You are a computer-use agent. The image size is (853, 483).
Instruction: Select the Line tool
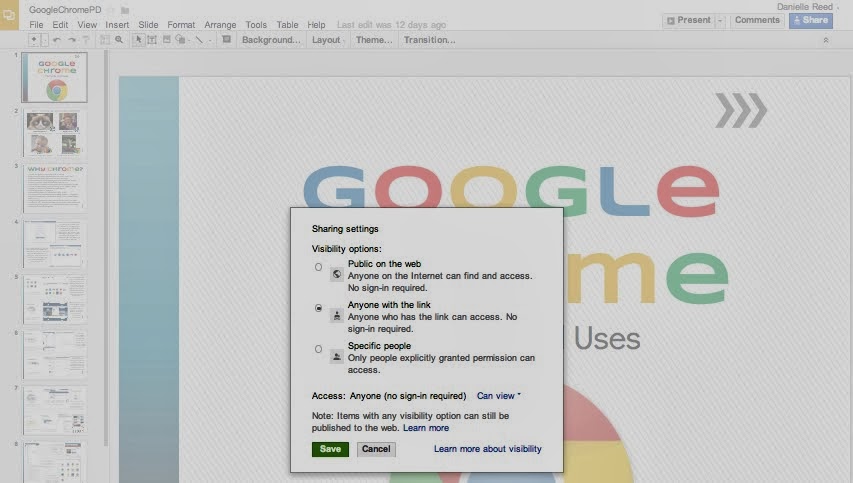point(200,40)
